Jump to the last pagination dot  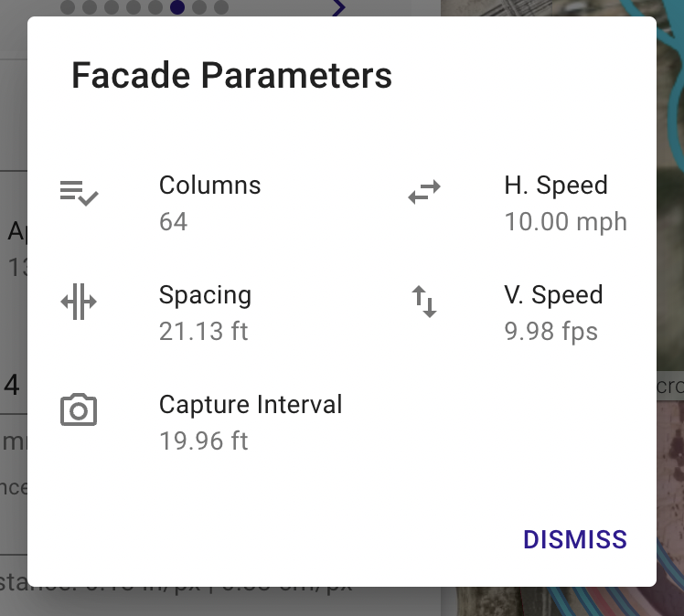pos(221,7)
